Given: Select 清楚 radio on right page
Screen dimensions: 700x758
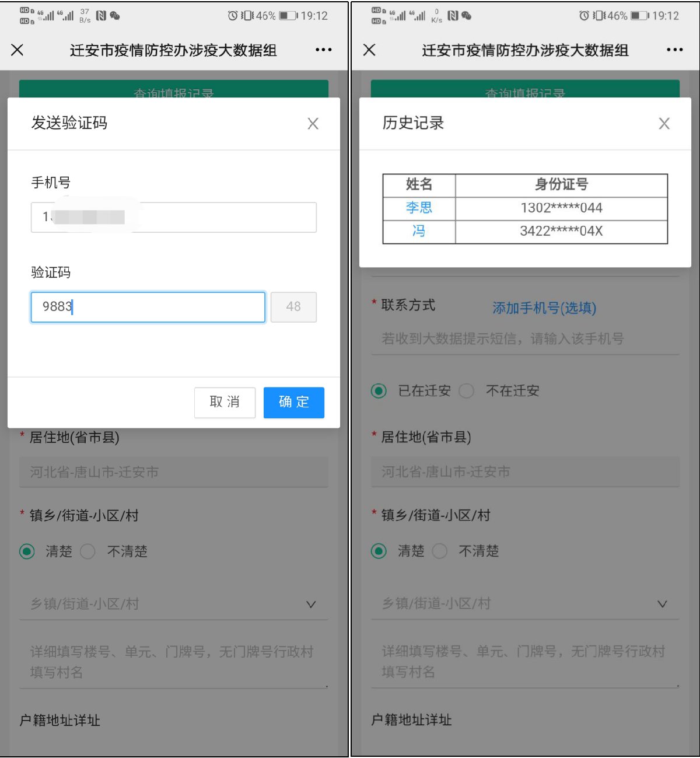Looking at the screenshot, I should pos(379,551).
